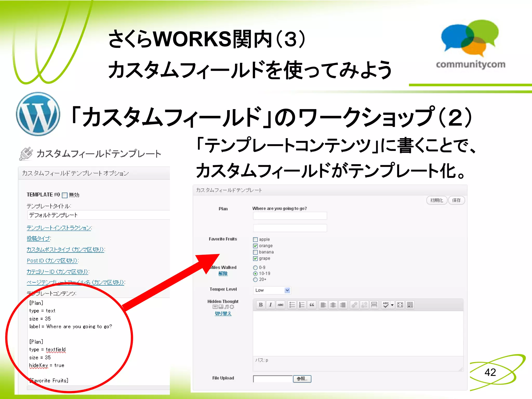Align text center in the editor
This screenshot has width=532, height=399.
pos(333,305)
